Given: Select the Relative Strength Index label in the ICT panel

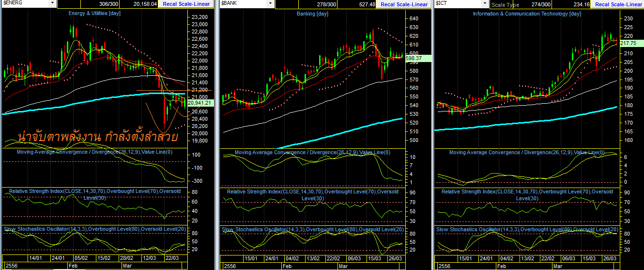Looking at the screenshot, I should click(x=527, y=195).
